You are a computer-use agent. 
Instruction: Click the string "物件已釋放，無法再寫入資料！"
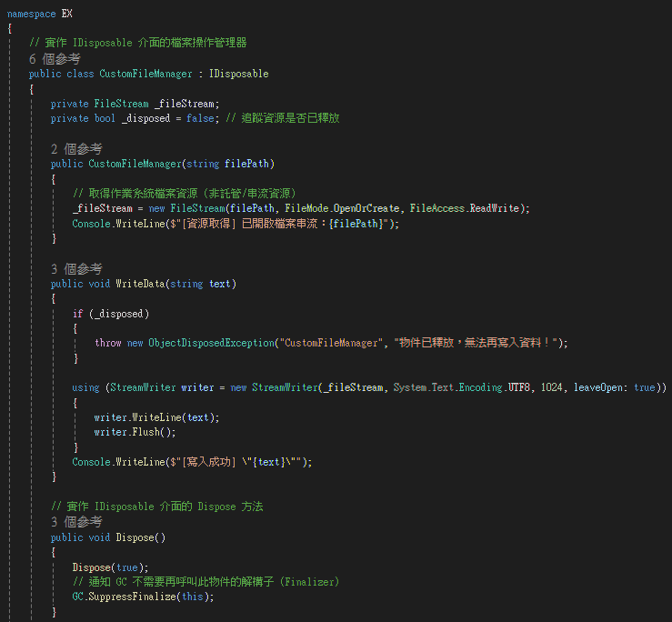click(476, 343)
